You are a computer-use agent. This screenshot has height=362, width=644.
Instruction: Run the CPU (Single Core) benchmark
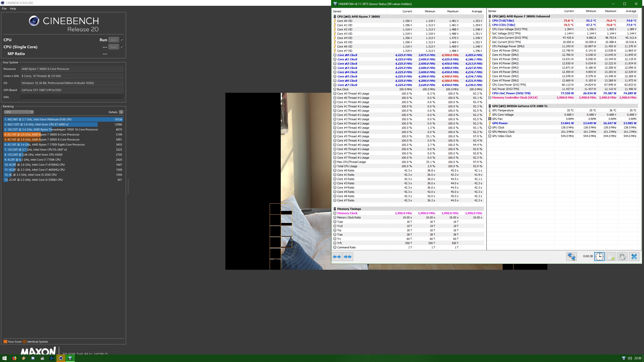tap(113, 47)
